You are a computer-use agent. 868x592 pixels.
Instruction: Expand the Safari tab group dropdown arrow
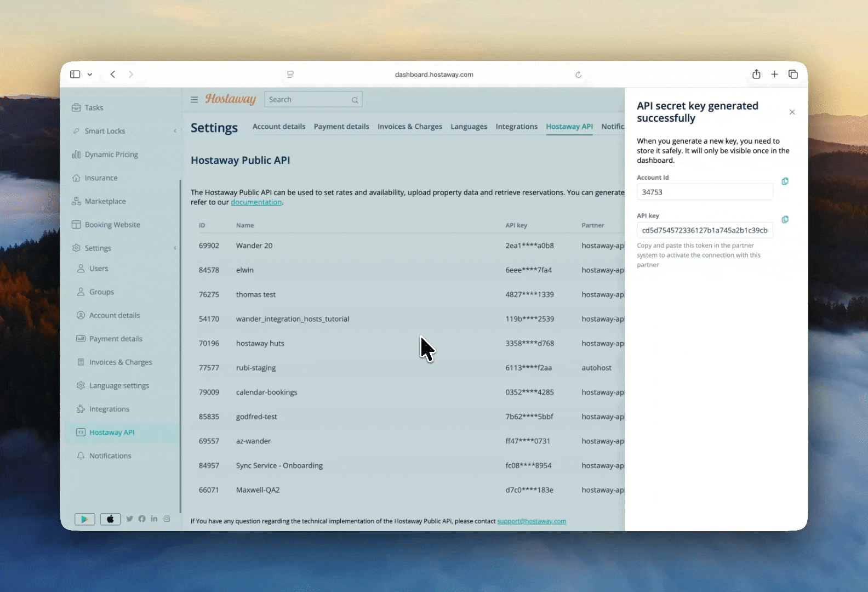pyautogui.click(x=90, y=75)
